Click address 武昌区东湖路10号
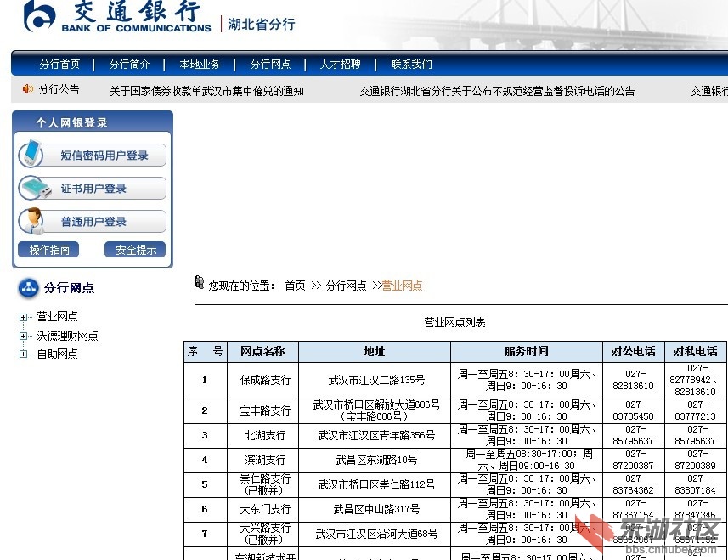728x560 pixels. tap(376, 461)
